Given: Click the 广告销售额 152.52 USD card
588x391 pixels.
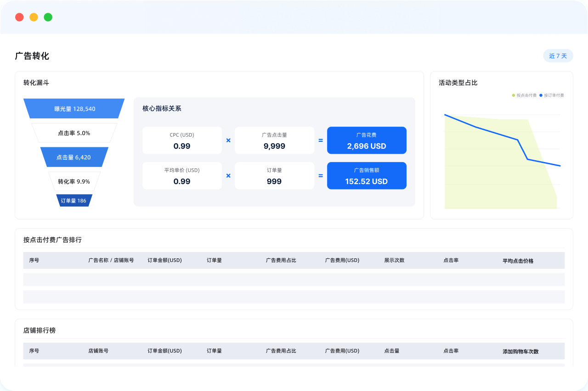Looking at the screenshot, I should point(367,176).
